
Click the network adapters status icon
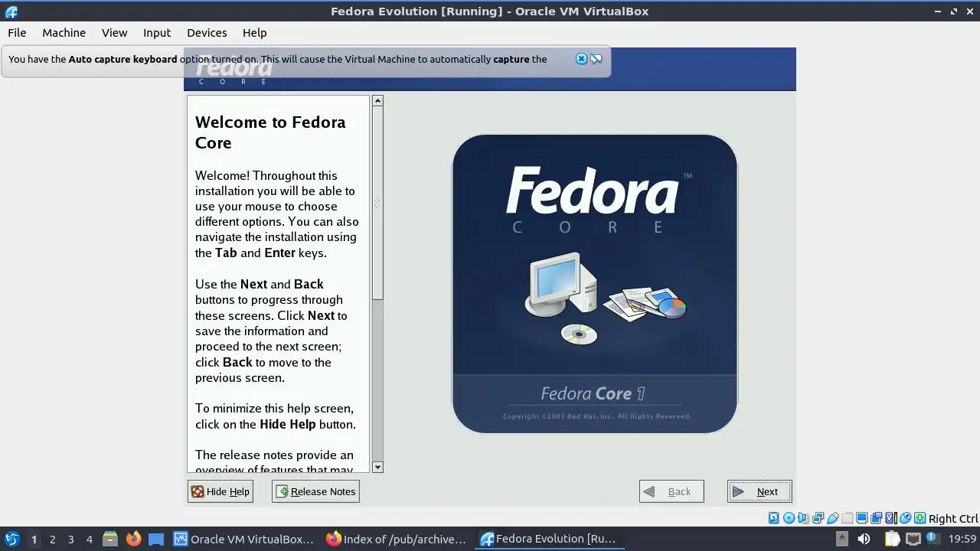tap(818, 518)
